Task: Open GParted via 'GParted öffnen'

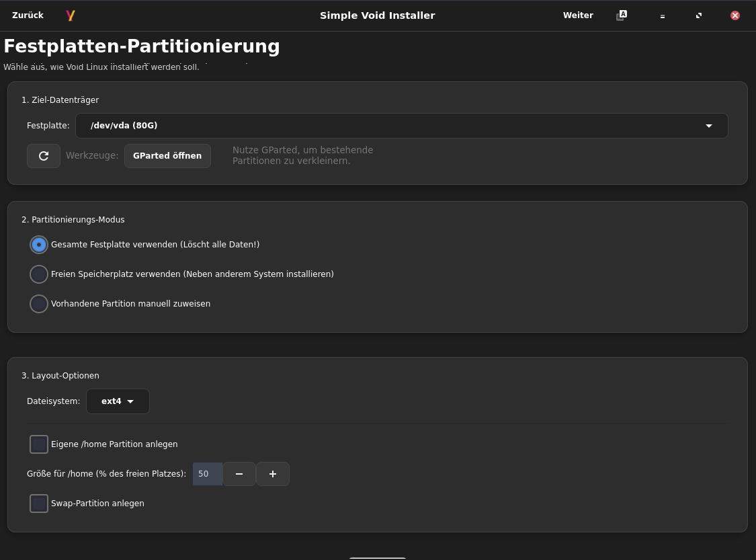Action: (167, 156)
